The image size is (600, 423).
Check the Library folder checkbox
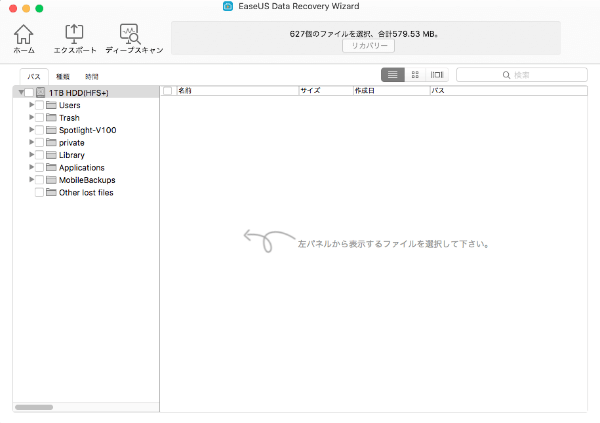pos(39,155)
